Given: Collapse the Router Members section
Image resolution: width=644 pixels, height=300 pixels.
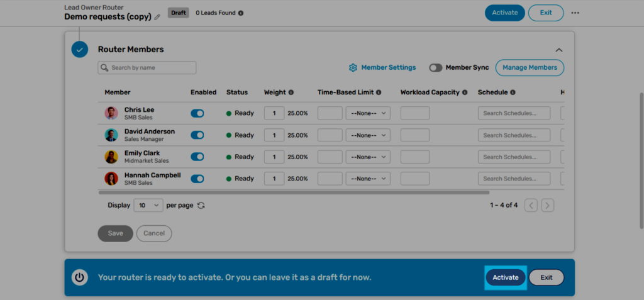Looking at the screenshot, I should [x=559, y=50].
